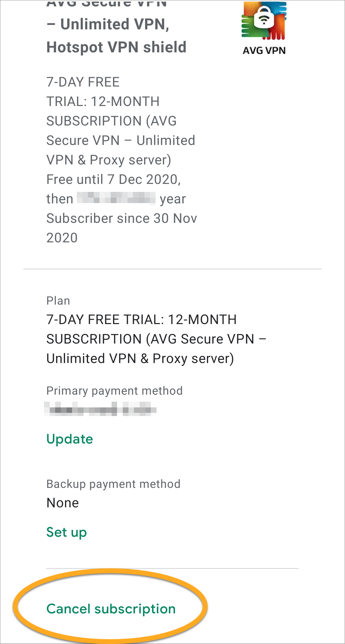Select the '7-DAY FREE' trial heading line
345x644 pixels.
(x=83, y=82)
